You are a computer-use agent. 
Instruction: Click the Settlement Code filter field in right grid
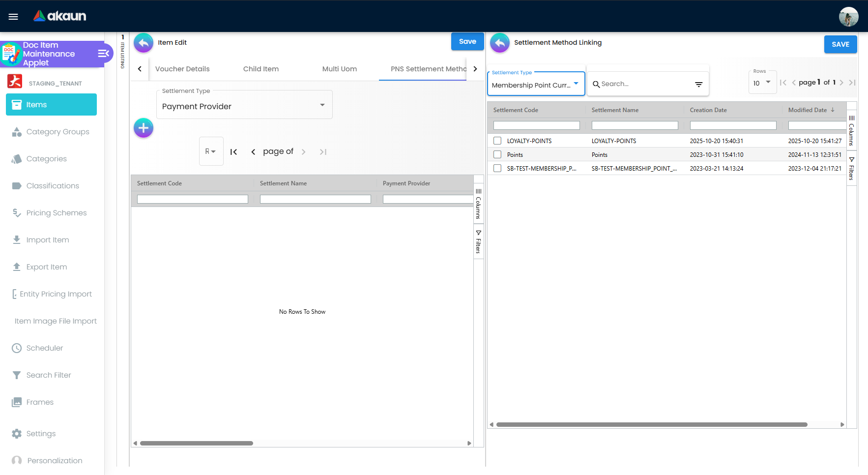[x=536, y=126]
